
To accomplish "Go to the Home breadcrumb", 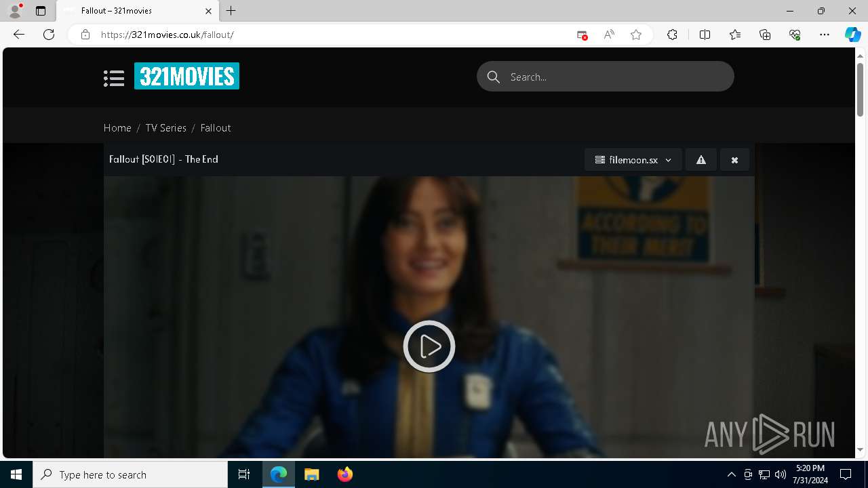I will [117, 127].
